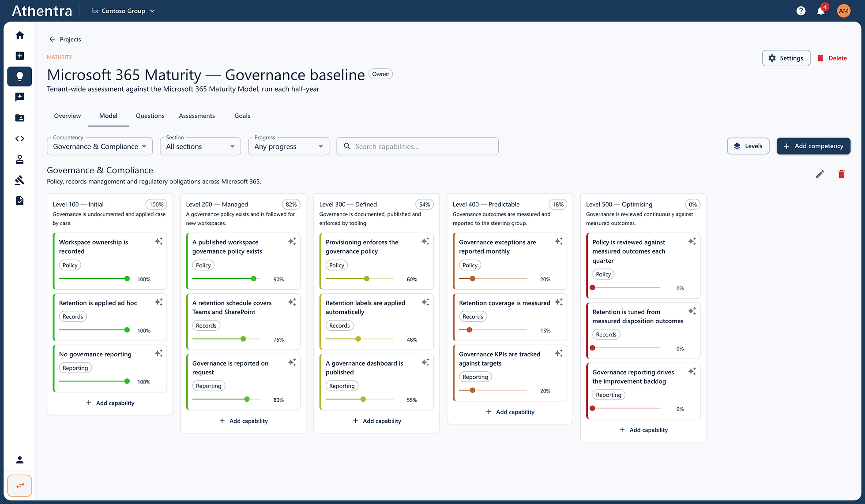
Task: Open the Levels button
Action: [x=748, y=146]
